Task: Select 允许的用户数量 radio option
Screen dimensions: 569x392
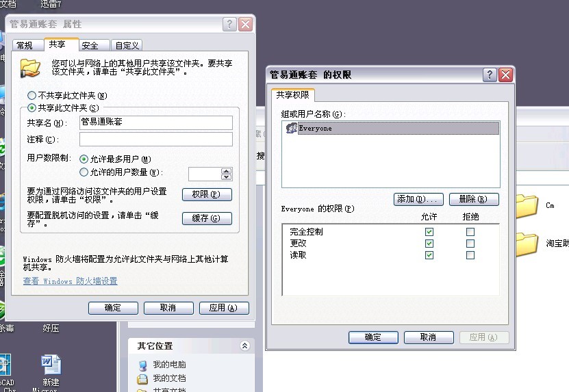Action: pos(84,172)
